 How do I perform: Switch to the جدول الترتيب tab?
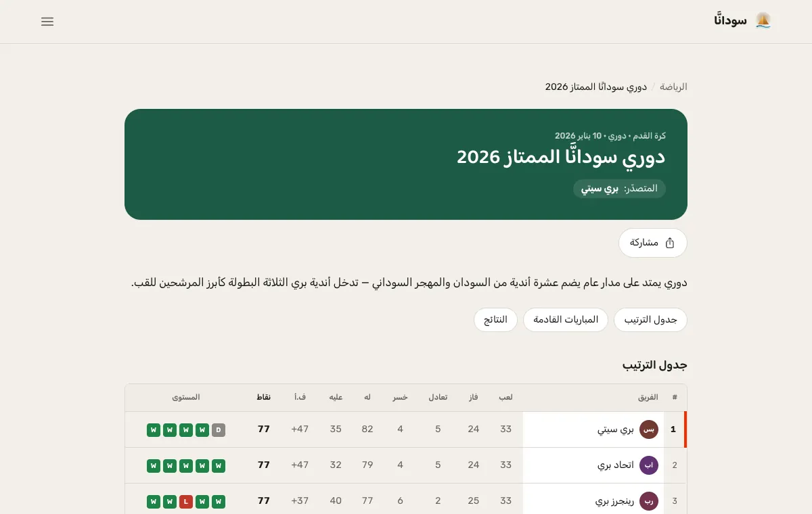click(x=650, y=320)
